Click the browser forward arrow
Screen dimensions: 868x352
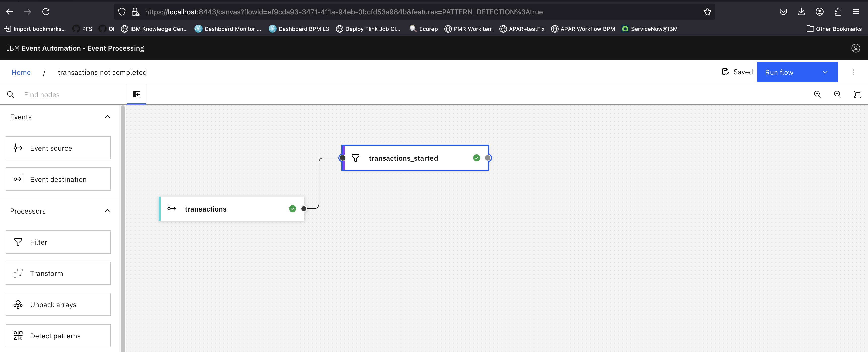[28, 12]
